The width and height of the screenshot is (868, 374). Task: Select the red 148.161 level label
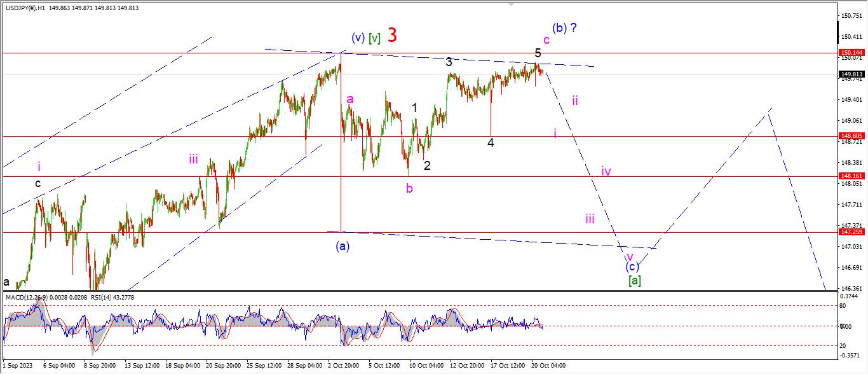(850, 176)
